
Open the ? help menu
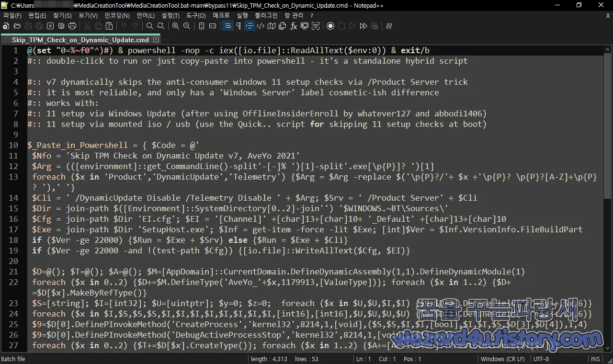click(311, 16)
